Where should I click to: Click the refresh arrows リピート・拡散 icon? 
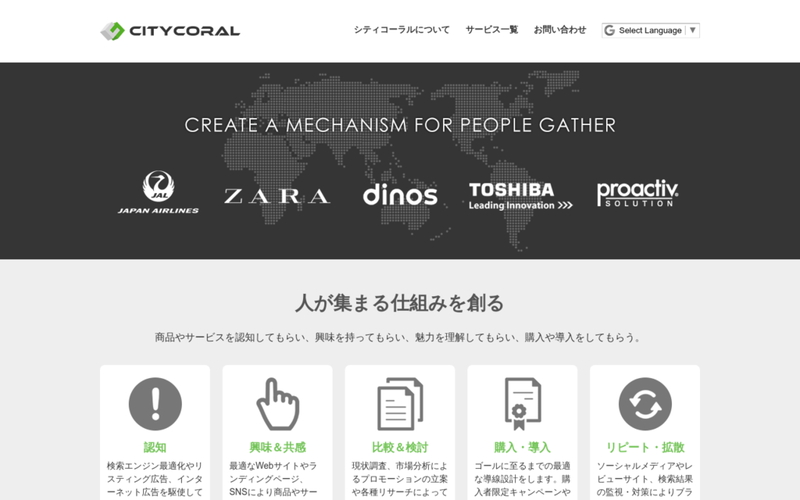645,404
